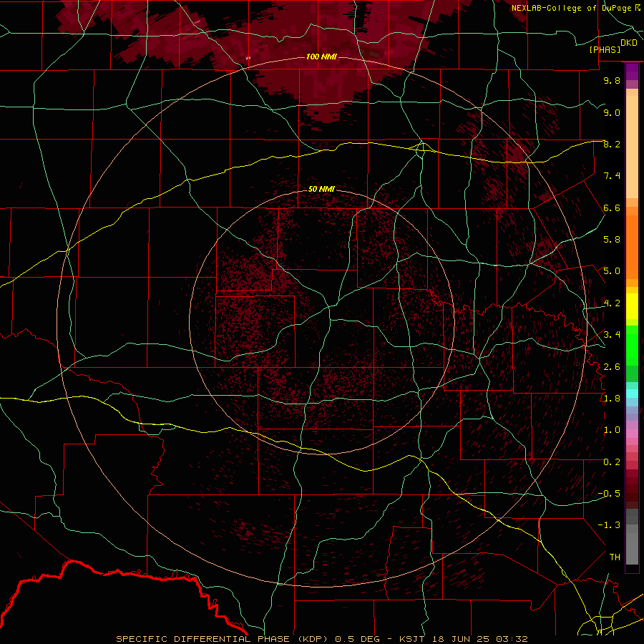
Task: Click the 3.4 color scale value
Action: 612,335
